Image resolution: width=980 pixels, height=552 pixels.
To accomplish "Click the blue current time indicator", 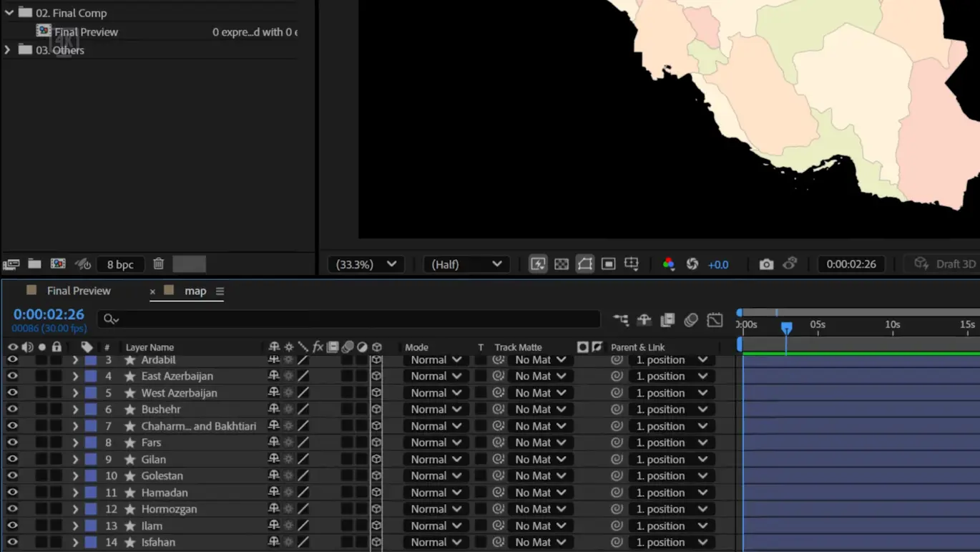I will pyautogui.click(x=786, y=327).
